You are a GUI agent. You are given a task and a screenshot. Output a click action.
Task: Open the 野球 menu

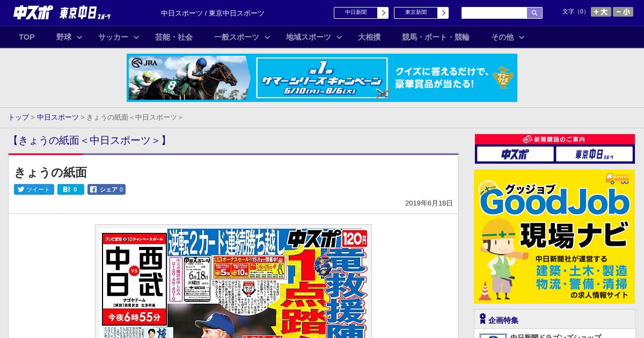[64, 37]
